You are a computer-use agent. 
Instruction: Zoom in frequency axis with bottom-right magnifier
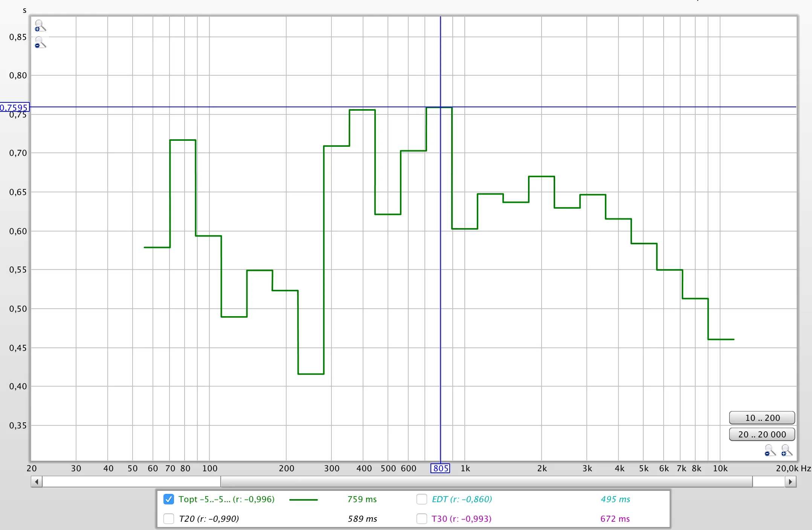point(786,450)
